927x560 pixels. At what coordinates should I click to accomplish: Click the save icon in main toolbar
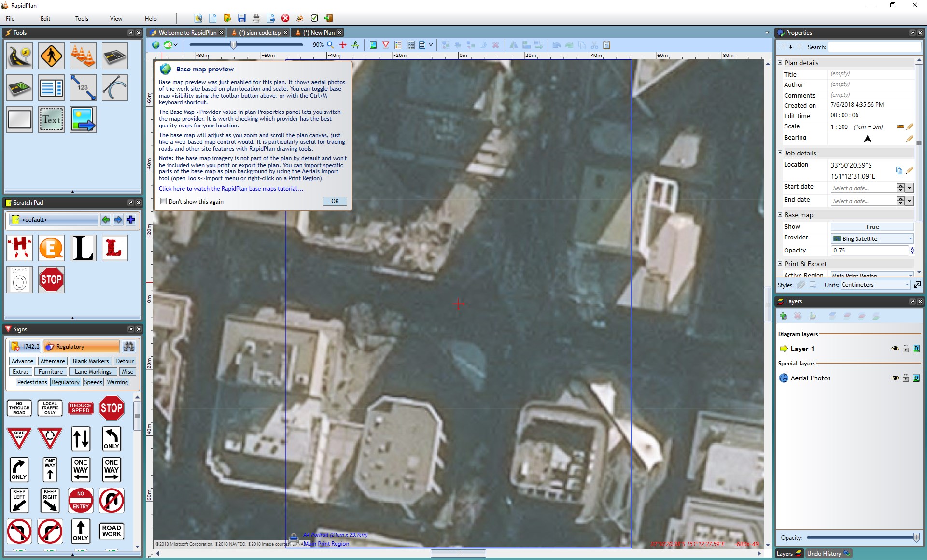coord(242,18)
